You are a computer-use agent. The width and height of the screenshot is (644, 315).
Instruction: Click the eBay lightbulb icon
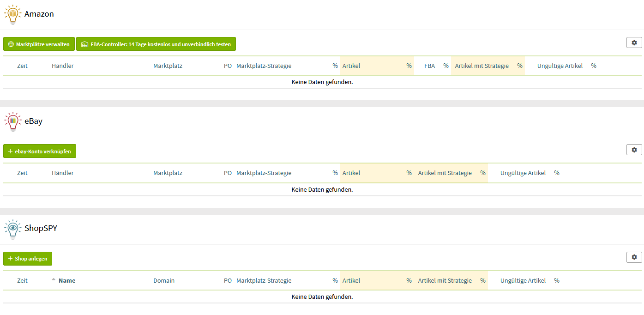(12, 122)
